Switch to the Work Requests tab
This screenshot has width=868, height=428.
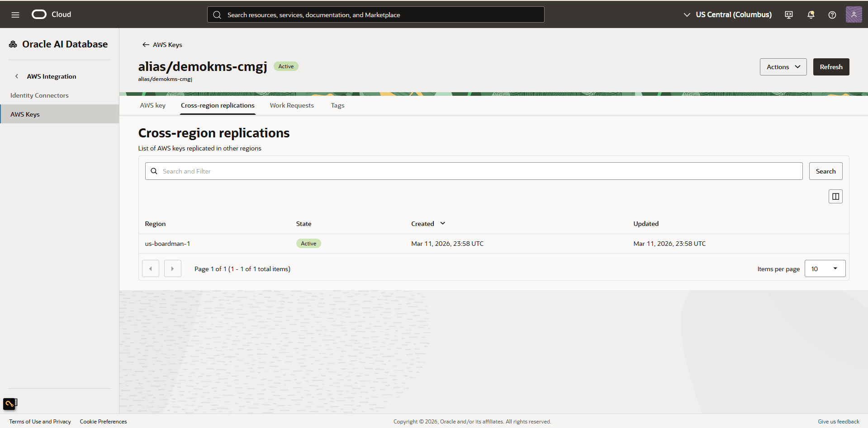tap(292, 105)
